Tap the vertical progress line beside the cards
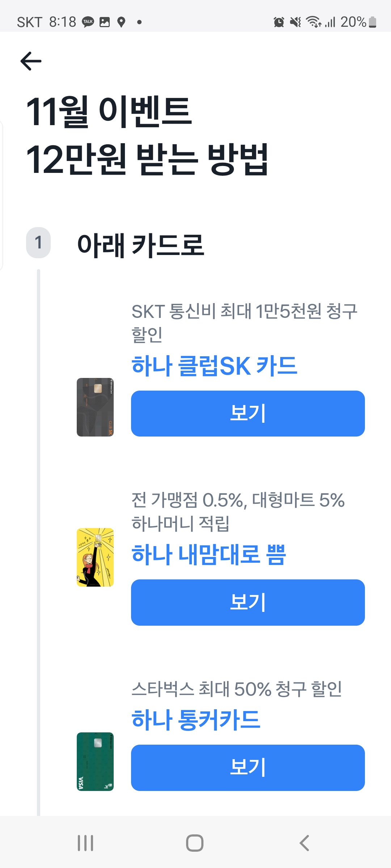The image size is (391, 868). [39, 542]
